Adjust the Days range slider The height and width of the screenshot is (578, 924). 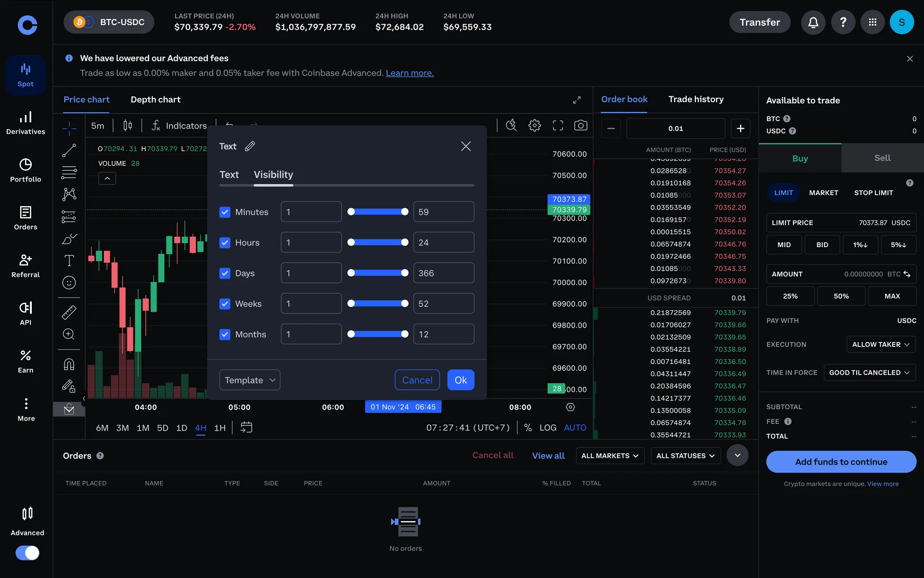(378, 273)
